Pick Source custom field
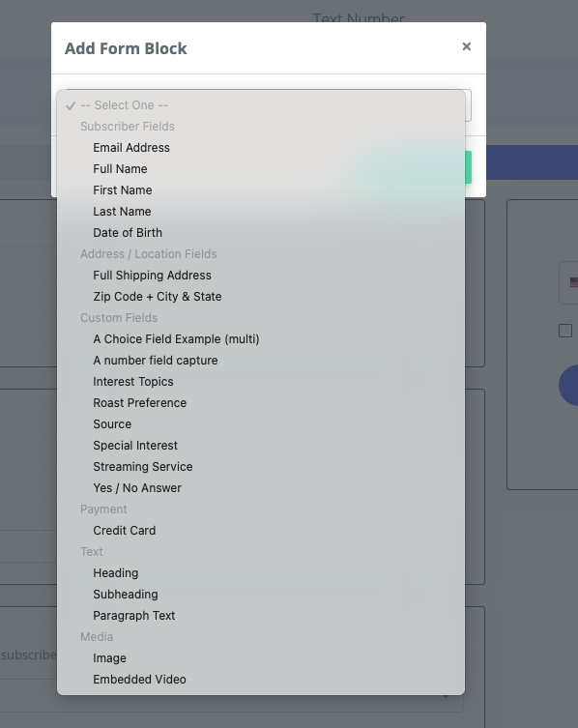Image resolution: width=578 pixels, height=728 pixels. tap(261, 424)
